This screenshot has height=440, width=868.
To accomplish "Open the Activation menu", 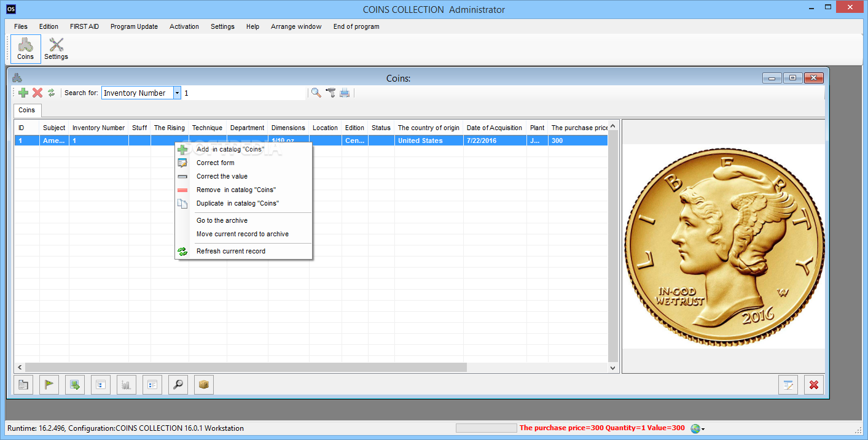I will pos(184,26).
